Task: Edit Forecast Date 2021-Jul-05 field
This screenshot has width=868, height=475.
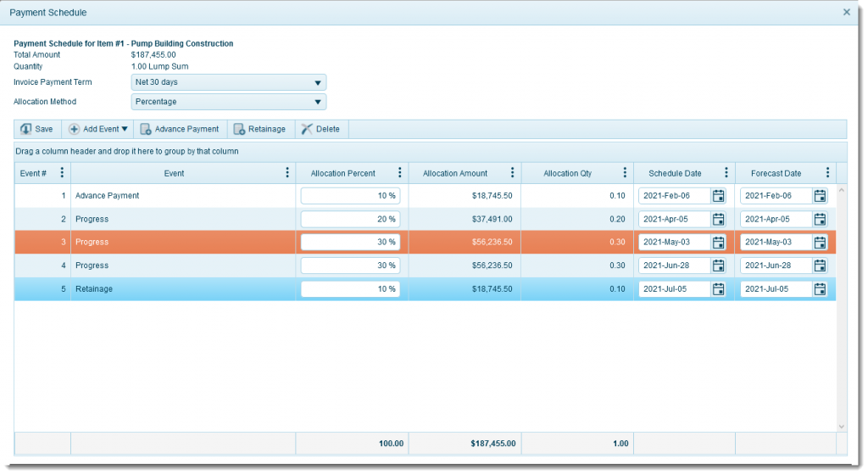Action: (x=776, y=288)
